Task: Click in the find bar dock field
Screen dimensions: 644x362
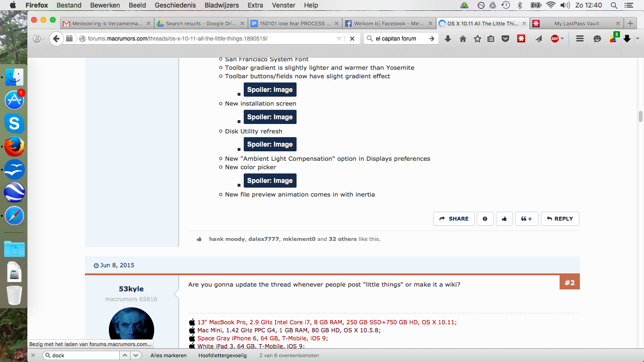Action: pyautogui.click(x=80, y=355)
